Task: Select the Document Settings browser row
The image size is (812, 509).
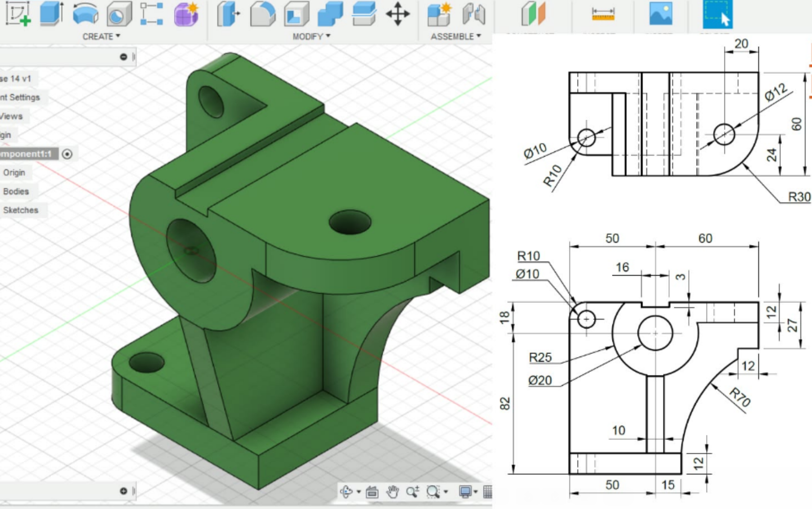Action: [x=20, y=97]
